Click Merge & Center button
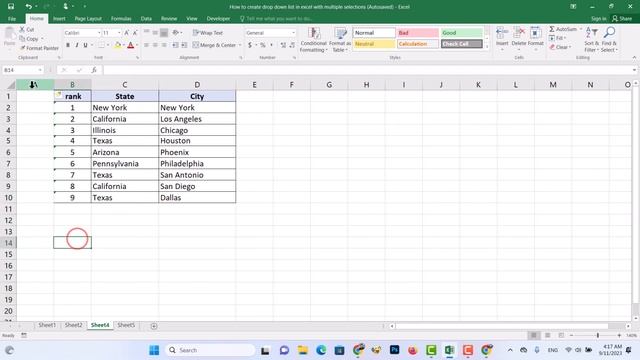 pos(214,45)
